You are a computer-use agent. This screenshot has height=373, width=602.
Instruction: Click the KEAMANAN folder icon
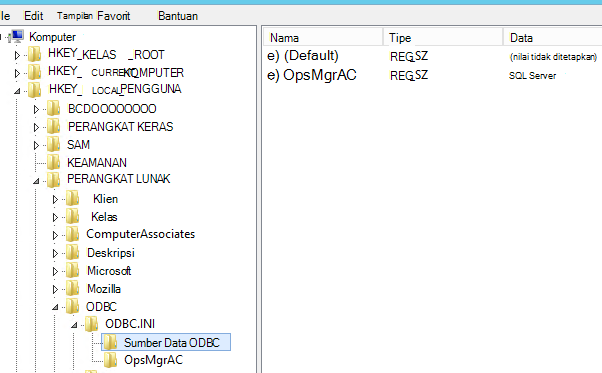[53, 162]
